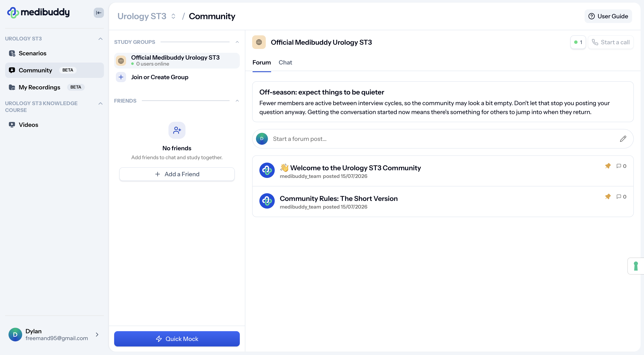Viewport: 644px width, 355px height.
Task: Select Official Medibuddy Urology ST3 group
Action: click(177, 60)
